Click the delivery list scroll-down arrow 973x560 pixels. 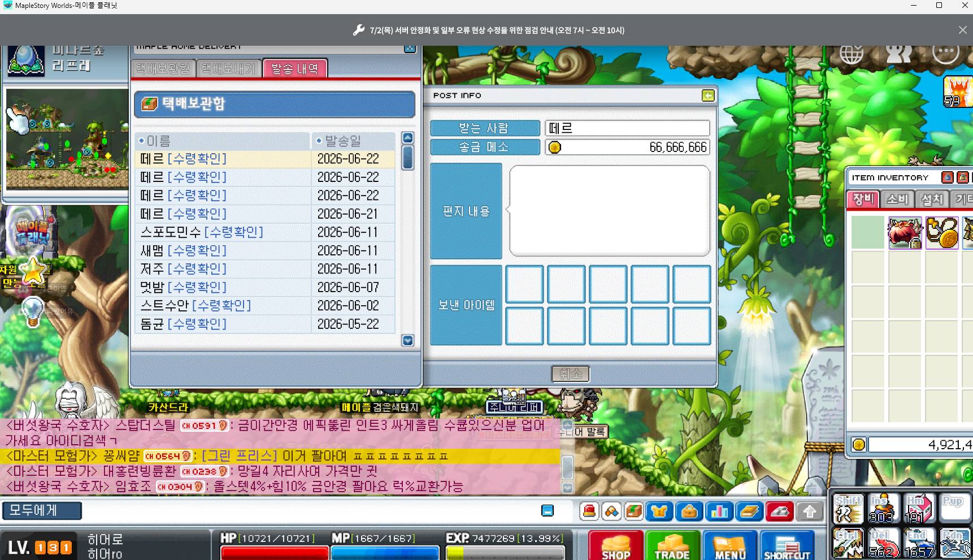pyautogui.click(x=407, y=340)
